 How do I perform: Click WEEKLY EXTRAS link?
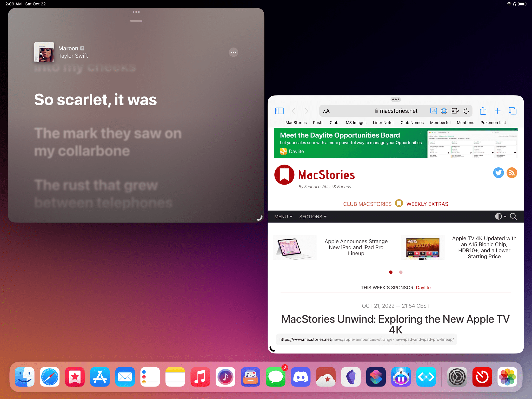click(427, 204)
